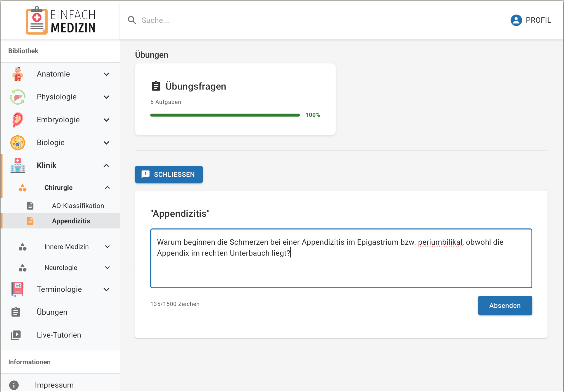Click the green Übungsfragen progress bar
This screenshot has width=564, height=392.
coord(225,115)
